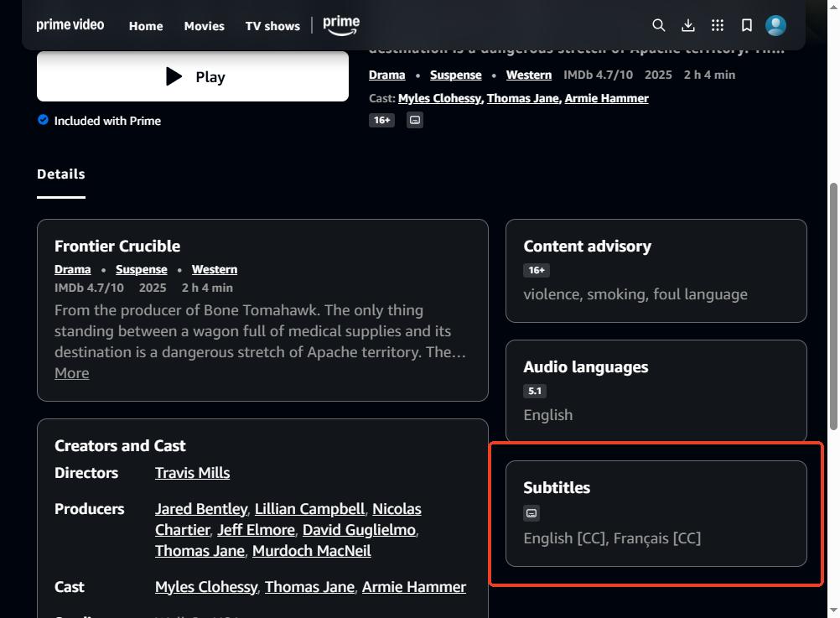
Task: Play the movie
Action: [193, 76]
